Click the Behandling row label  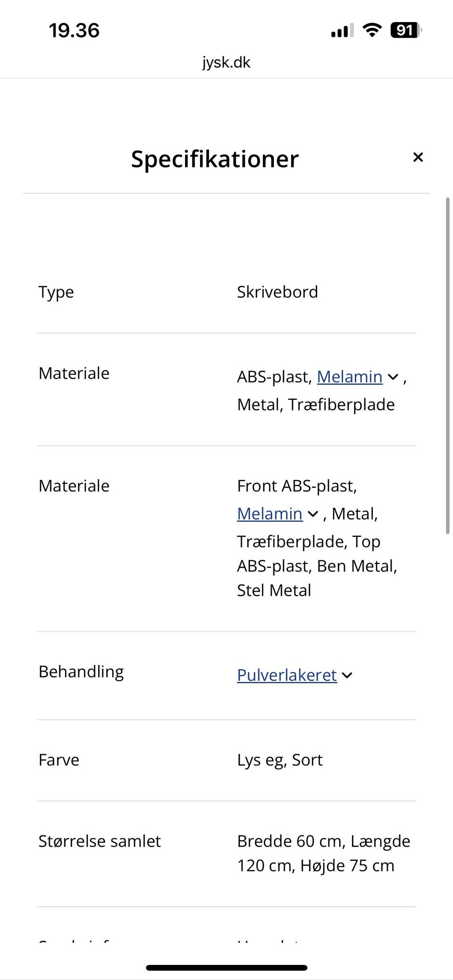pos(81,672)
